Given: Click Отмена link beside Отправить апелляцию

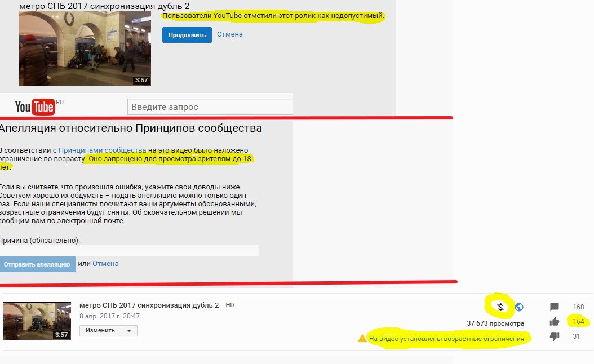Looking at the screenshot, I should coord(105,264).
